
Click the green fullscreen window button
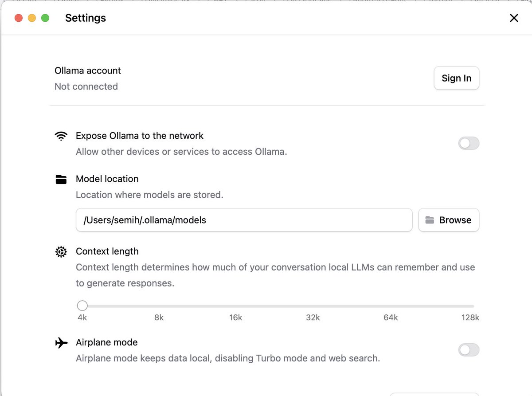[x=45, y=18]
